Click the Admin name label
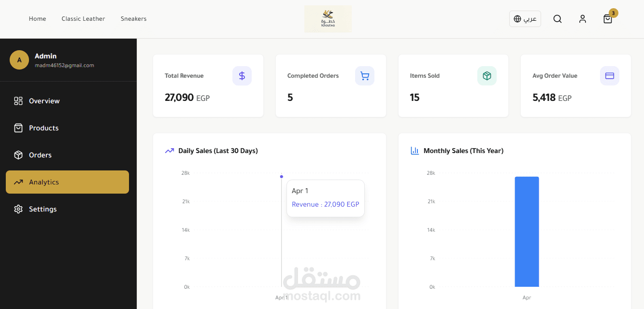Viewport: 644px width, 309px height. click(46, 56)
